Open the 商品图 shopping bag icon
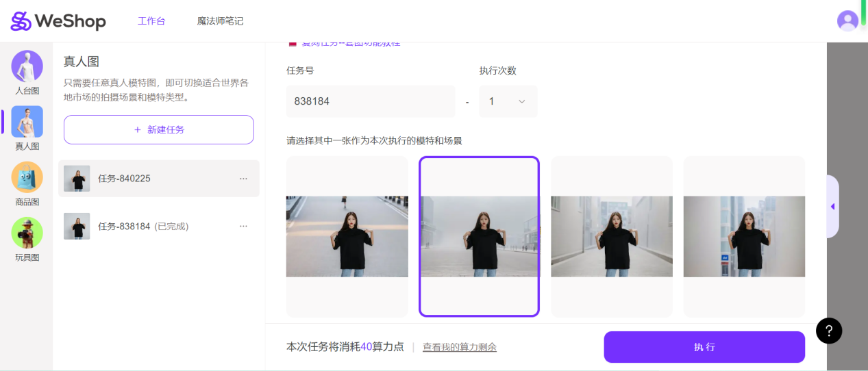This screenshot has height=371, width=868. [27, 178]
